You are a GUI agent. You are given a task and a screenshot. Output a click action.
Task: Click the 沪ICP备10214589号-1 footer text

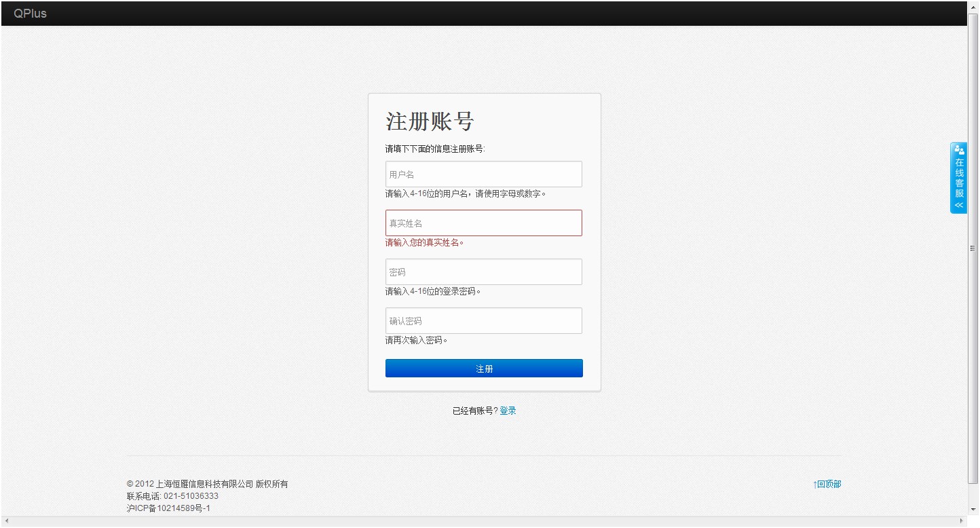tap(168, 508)
